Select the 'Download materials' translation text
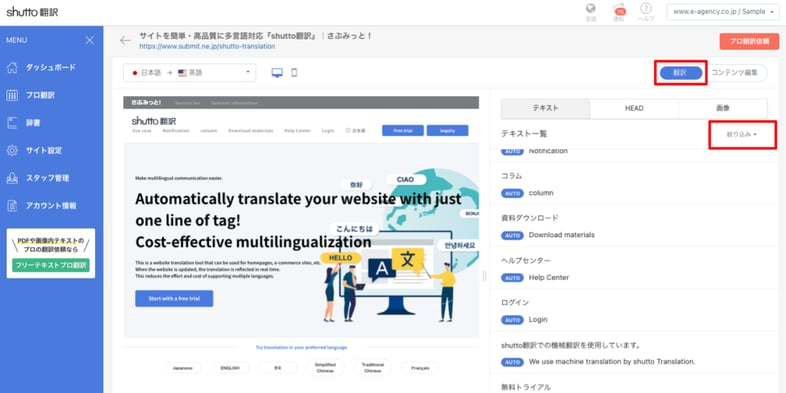The width and height of the screenshot is (786, 393). (561, 235)
